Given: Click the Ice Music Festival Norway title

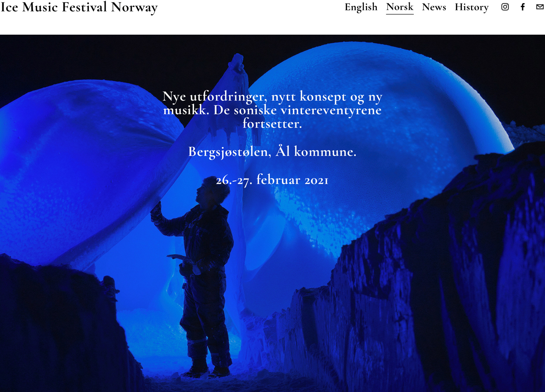Looking at the screenshot, I should pos(79,7).
